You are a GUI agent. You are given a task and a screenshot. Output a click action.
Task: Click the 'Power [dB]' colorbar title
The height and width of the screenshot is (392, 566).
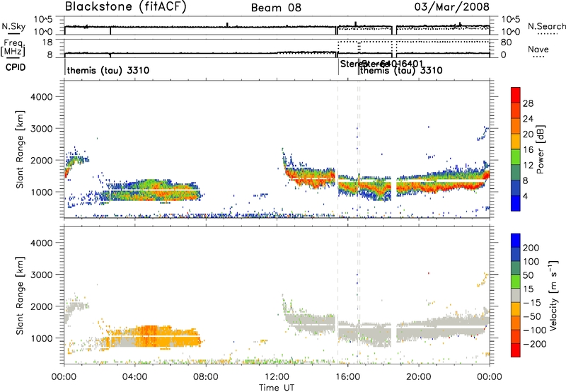541,149
